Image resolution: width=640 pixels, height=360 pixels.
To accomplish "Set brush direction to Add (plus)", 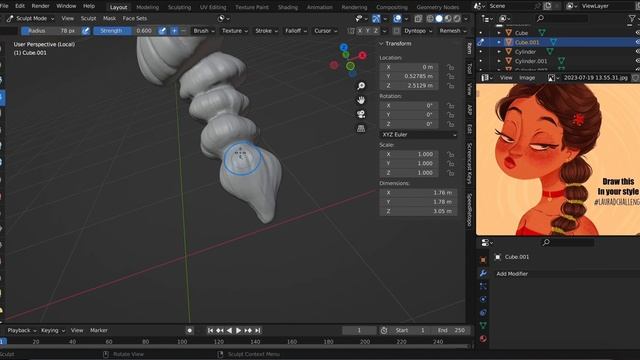I will click(x=174, y=31).
